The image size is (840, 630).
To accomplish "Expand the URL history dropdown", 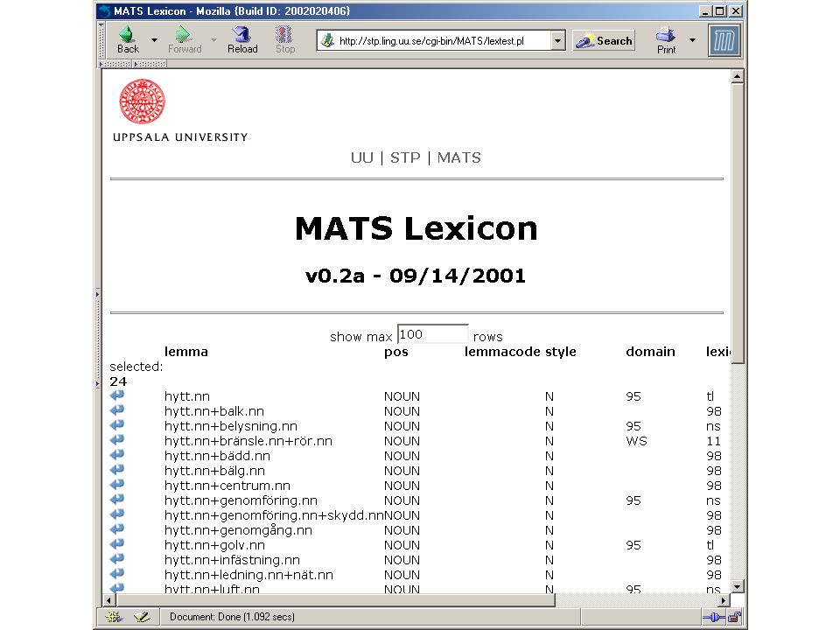I will click(x=557, y=41).
